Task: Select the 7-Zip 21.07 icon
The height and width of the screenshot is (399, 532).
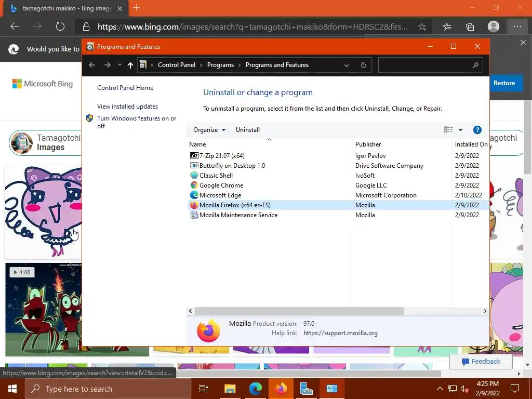Action: pos(194,156)
